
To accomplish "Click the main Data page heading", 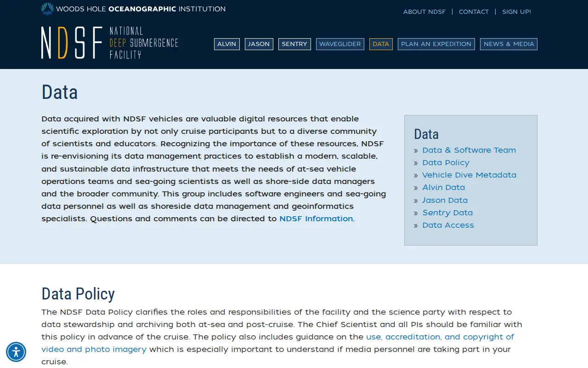I will 60,92.
